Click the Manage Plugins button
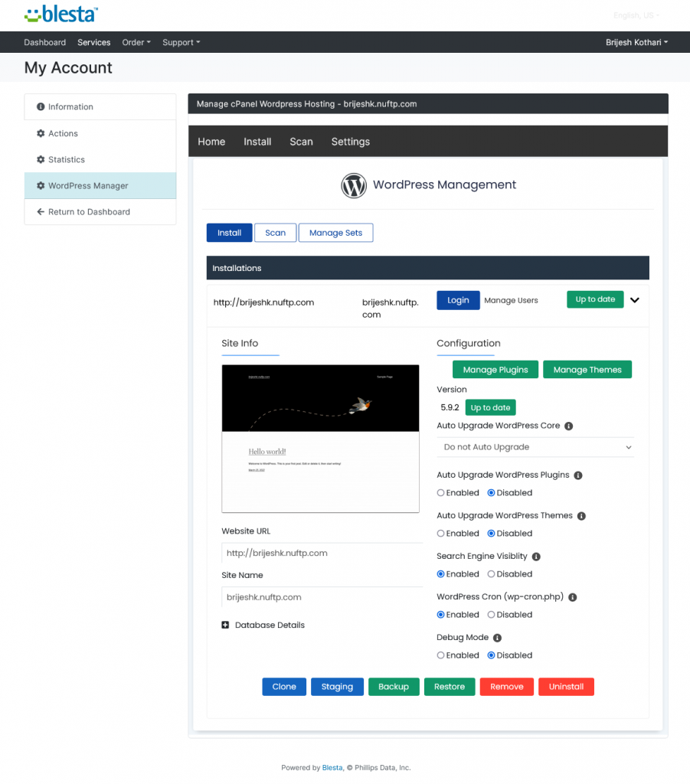690x784 pixels. pos(495,370)
